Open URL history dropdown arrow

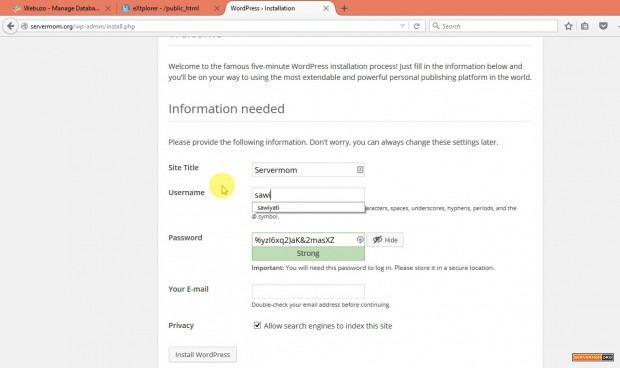tap(403, 26)
